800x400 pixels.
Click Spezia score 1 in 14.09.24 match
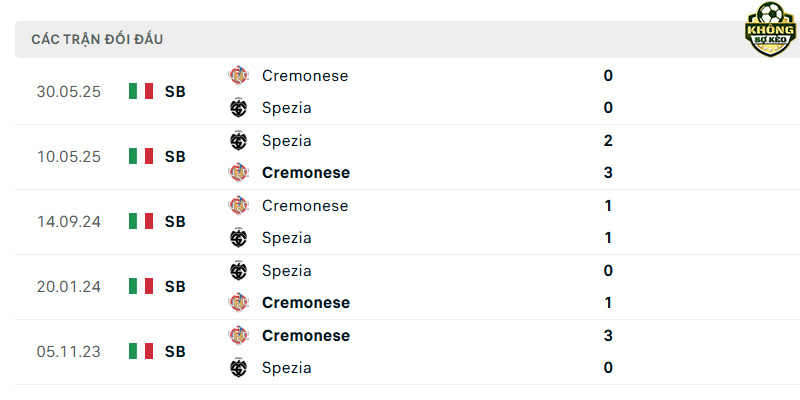coord(608,238)
